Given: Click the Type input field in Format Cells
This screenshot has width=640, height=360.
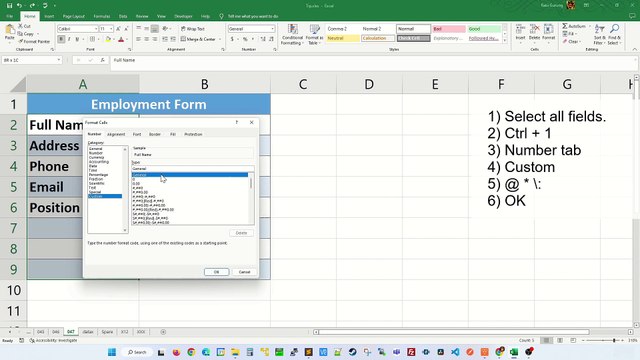Looking at the screenshot, I should [192, 169].
